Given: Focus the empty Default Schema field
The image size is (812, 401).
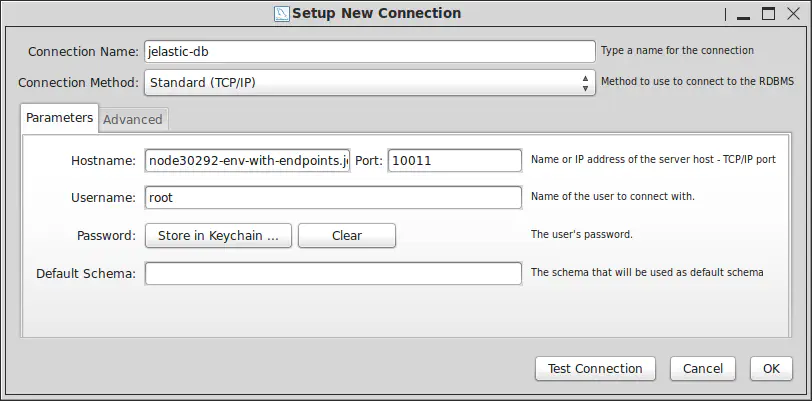Looking at the screenshot, I should pyautogui.click(x=333, y=273).
